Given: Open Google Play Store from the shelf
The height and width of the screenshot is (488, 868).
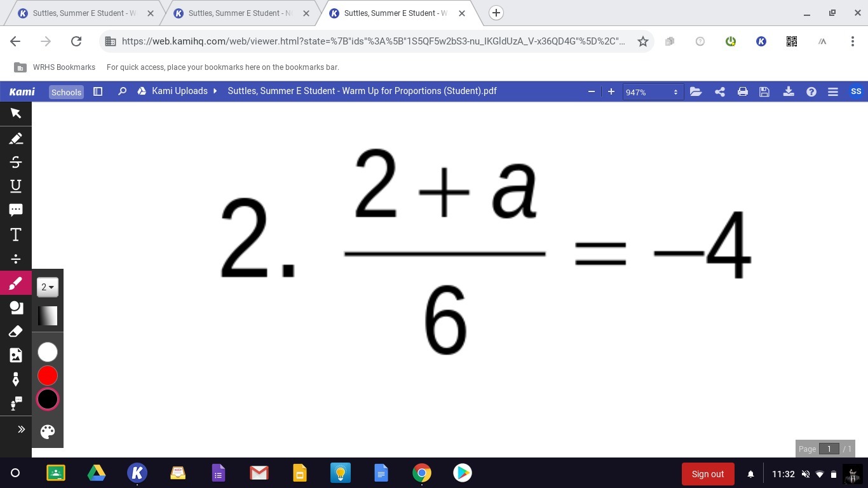Looking at the screenshot, I should [462, 473].
